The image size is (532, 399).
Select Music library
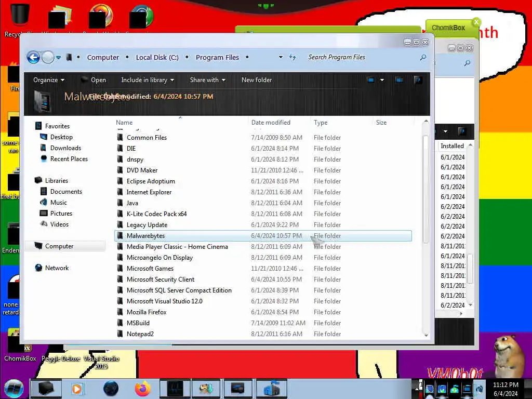58,202
